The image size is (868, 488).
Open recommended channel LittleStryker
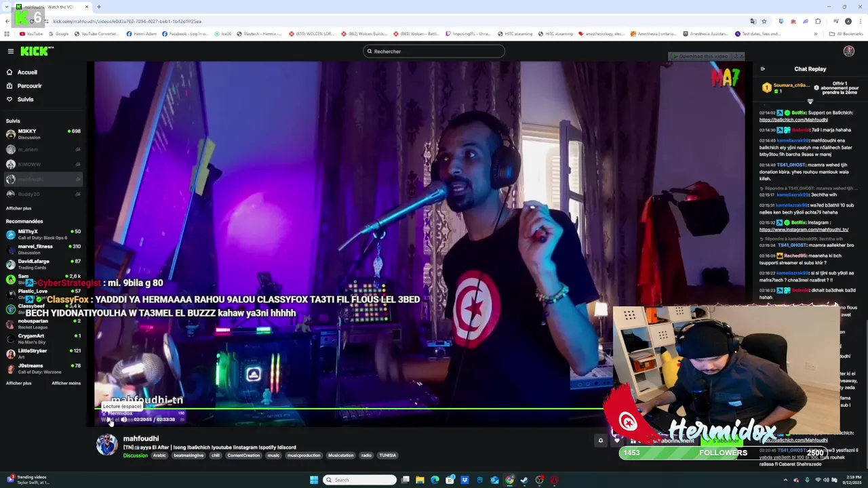(43, 354)
